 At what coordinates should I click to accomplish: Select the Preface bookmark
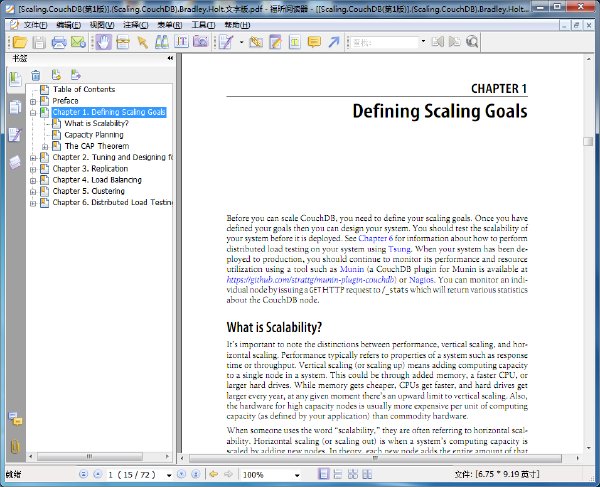(x=65, y=101)
